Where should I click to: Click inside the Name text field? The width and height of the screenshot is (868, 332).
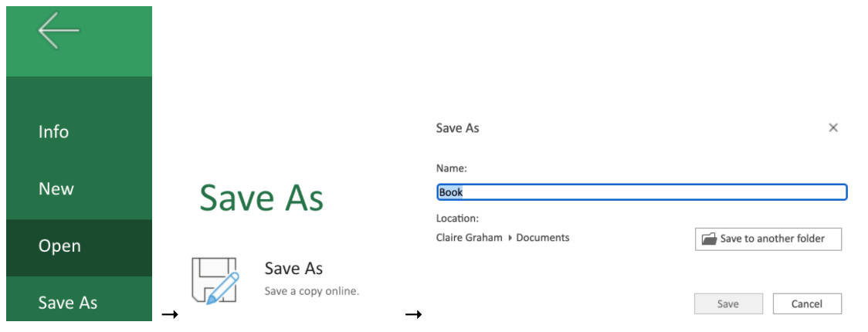(642, 192)
